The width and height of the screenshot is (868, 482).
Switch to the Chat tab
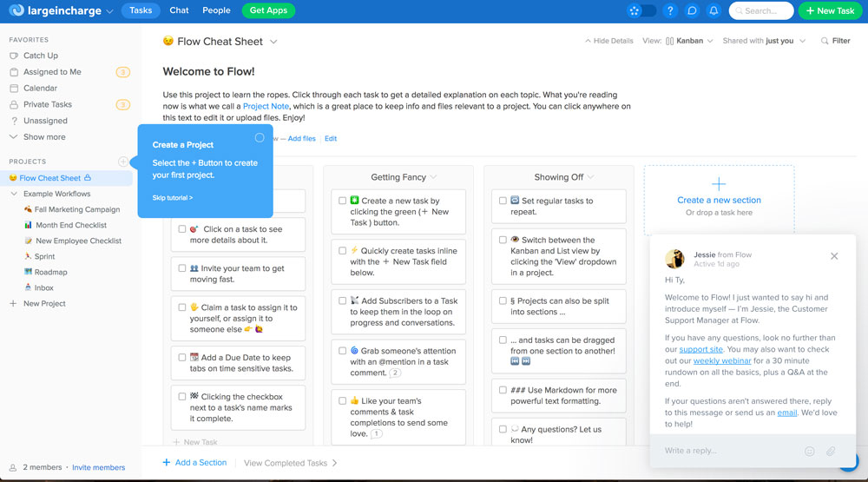[179, 10]
